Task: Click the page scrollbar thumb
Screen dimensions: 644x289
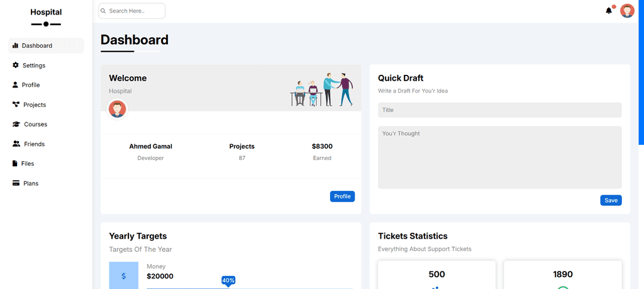Action: pos(641,72)
